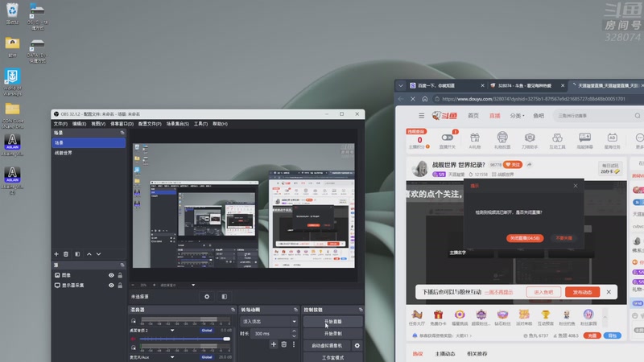Expand the 分类 menu on Douyu
This screenshot has width=644, height=362.
point(517,116)
